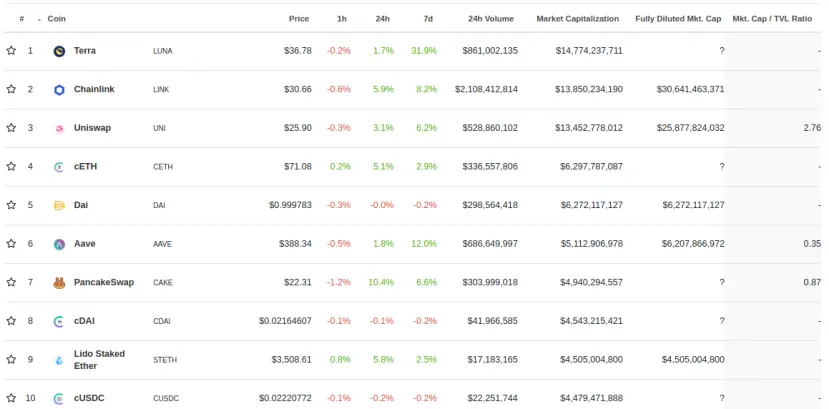Click the Chainlink hexagon logo icon
The height and width of the screenshot is (409, 829).
pos(59,90)
